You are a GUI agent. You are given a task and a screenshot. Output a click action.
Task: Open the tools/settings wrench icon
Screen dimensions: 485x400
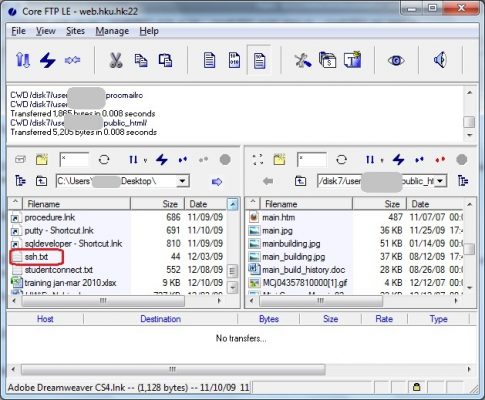click(x=303, y=60)
